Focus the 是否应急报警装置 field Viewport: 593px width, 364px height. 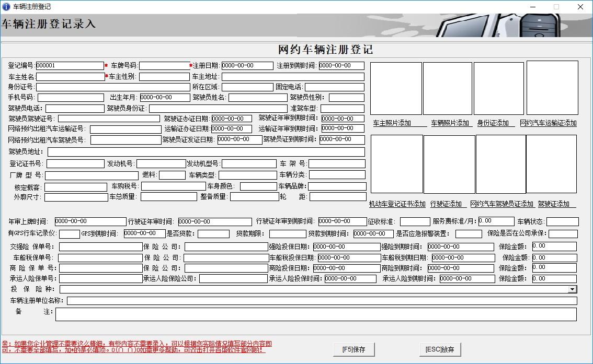pos(469,234)
